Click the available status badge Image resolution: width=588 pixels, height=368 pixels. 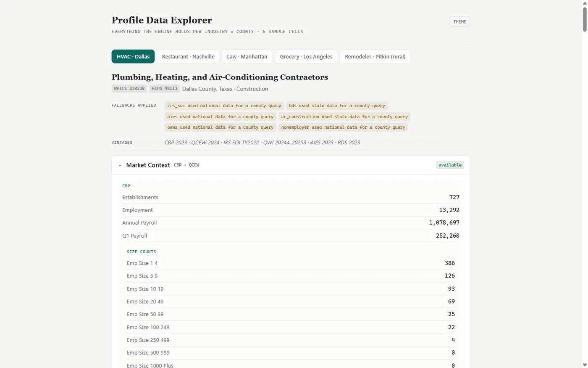pos(450,165)
